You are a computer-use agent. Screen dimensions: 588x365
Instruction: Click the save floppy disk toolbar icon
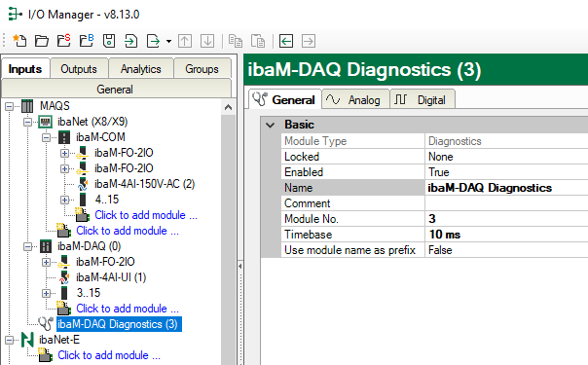(x=109, y=41)
